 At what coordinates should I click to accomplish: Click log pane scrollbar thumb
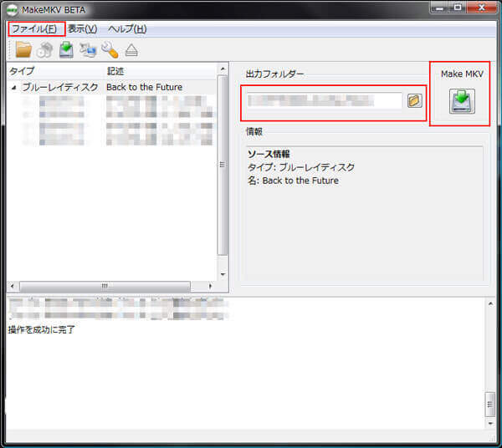pos(490,405)
